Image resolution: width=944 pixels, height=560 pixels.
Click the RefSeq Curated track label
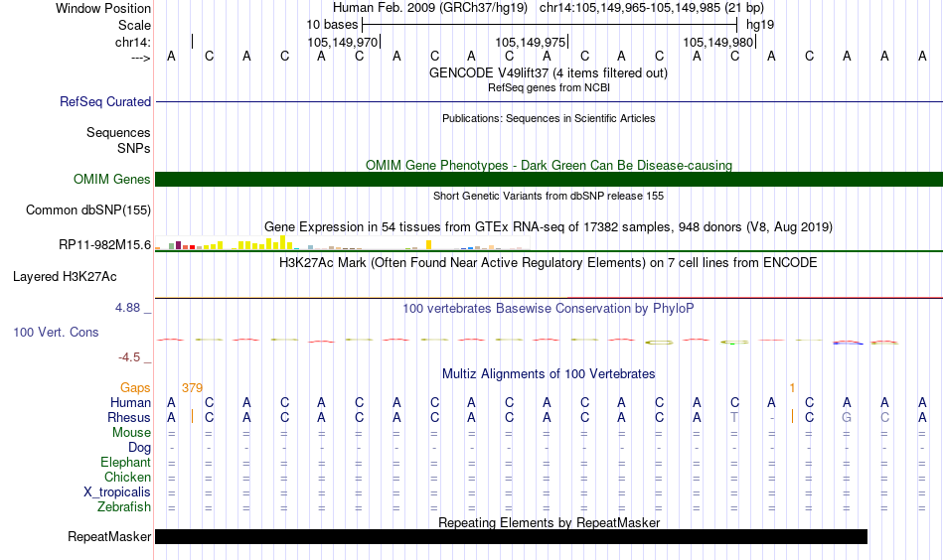(105, 101)
